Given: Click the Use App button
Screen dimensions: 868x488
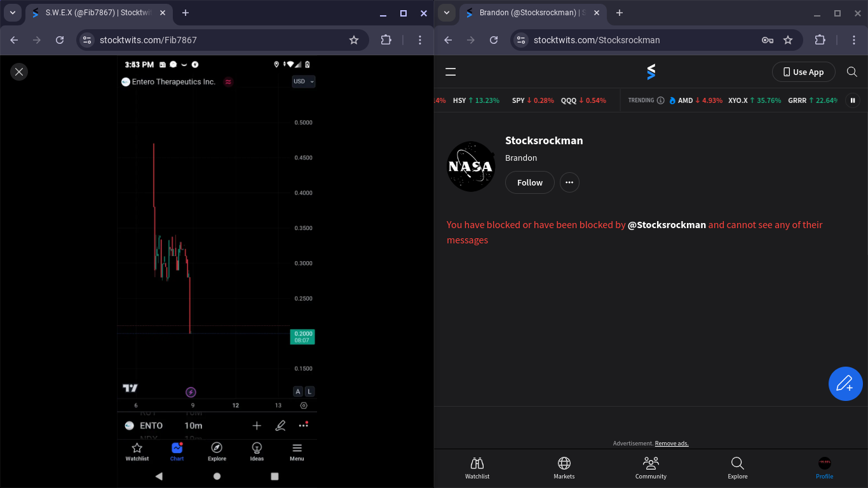Looking at the screenshot, I should click(803, 72).
